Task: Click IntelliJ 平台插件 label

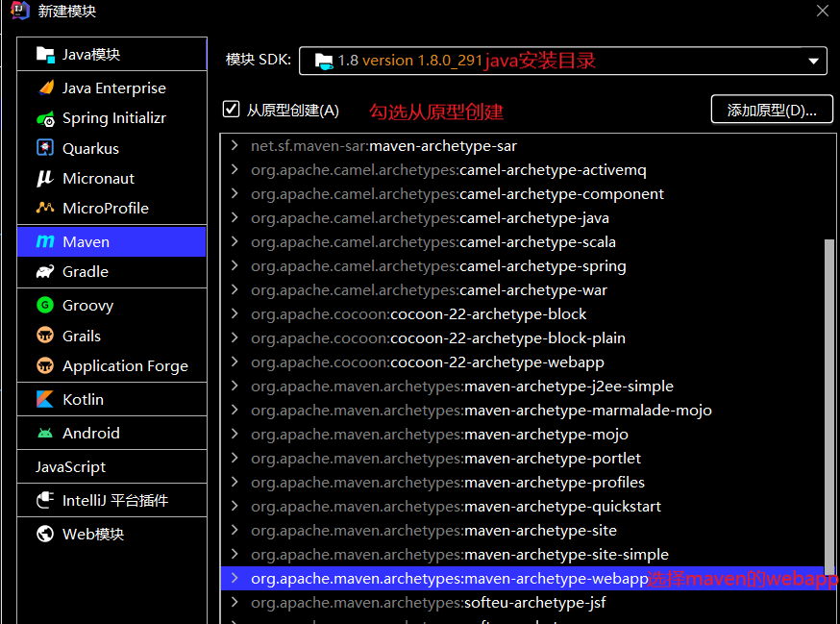Action: point(115,501)
